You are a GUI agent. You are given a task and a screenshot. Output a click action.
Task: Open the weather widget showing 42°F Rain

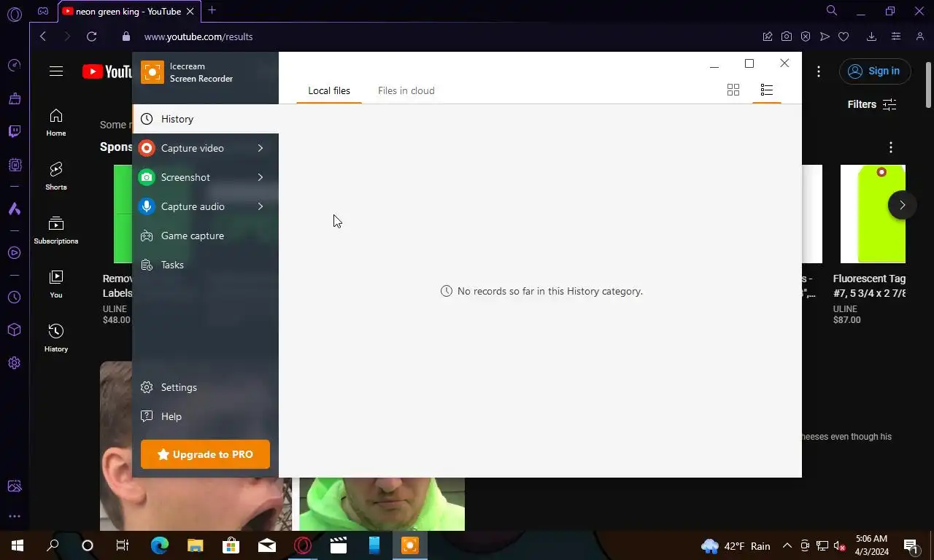[736, 546]
